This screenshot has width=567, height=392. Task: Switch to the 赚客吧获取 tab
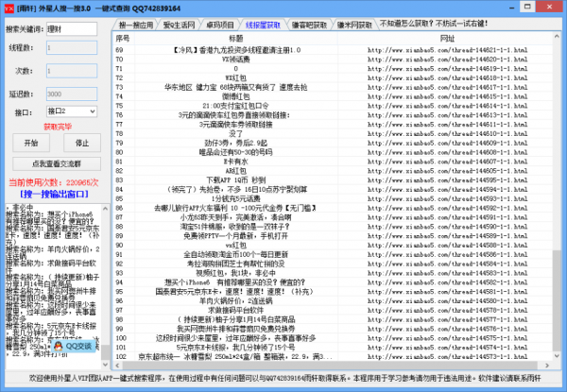pos(309,25)
